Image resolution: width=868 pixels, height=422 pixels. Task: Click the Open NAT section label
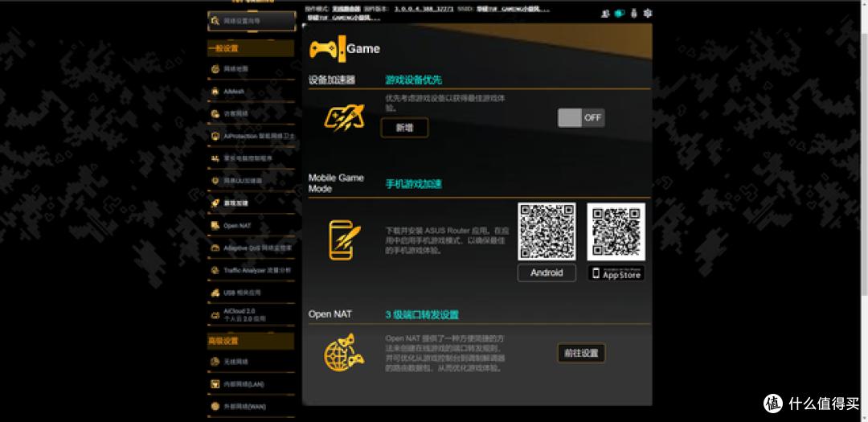click(x=330, y=314)
